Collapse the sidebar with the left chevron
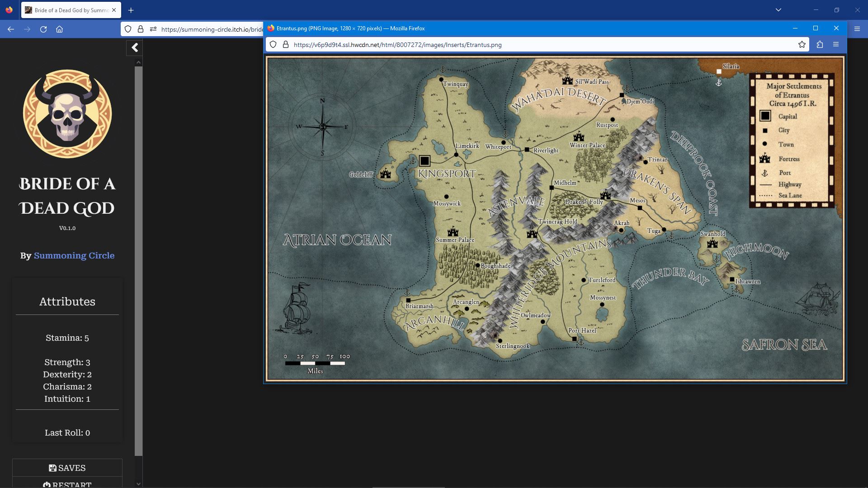 pyautogui.click(x=135, y=48)
